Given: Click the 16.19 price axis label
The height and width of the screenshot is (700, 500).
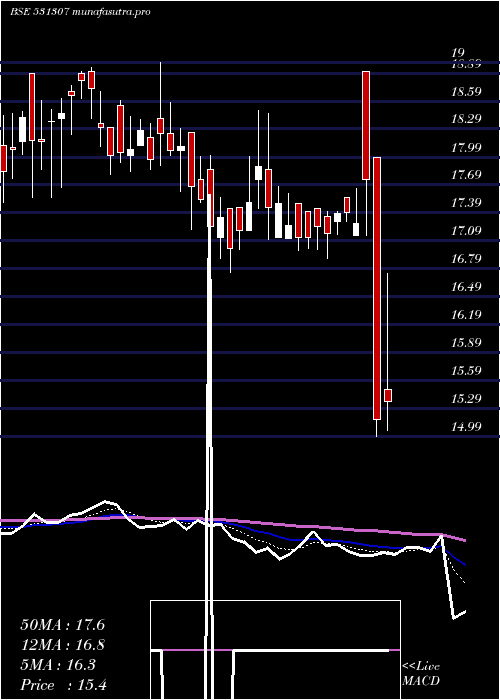Looking at the screenshot, I should click(466, 315).
